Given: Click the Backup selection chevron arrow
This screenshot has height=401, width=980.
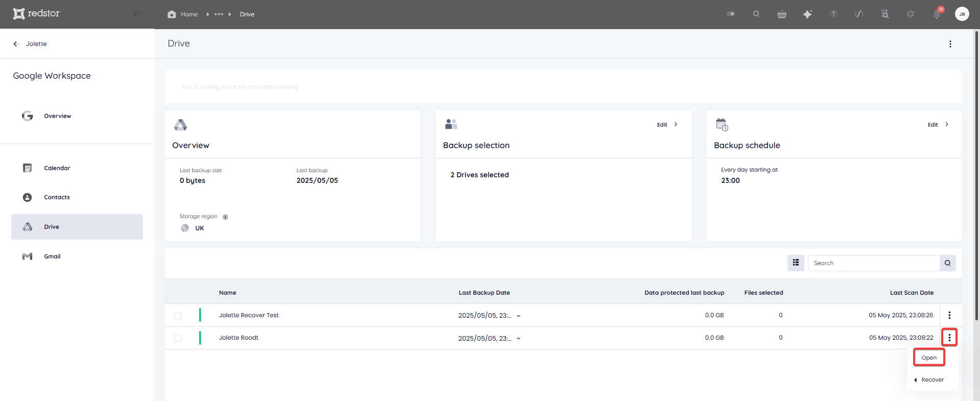Looking at the screenshot, I should 676,124.
